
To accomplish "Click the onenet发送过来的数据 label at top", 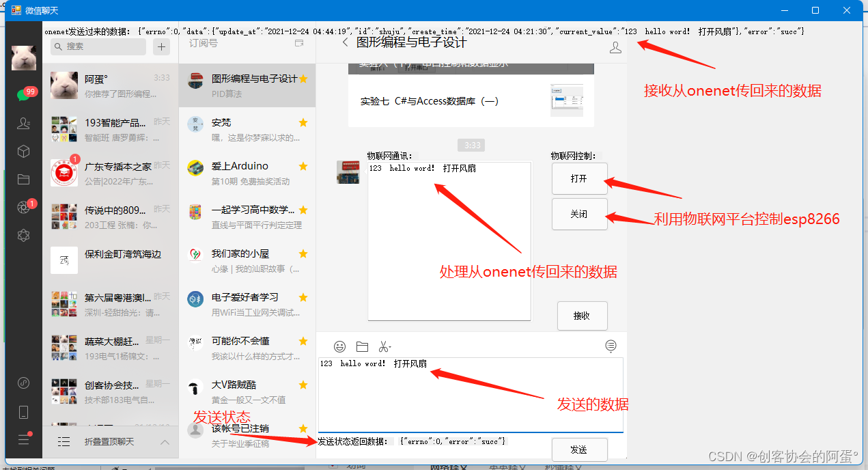I will pos(87,31).
